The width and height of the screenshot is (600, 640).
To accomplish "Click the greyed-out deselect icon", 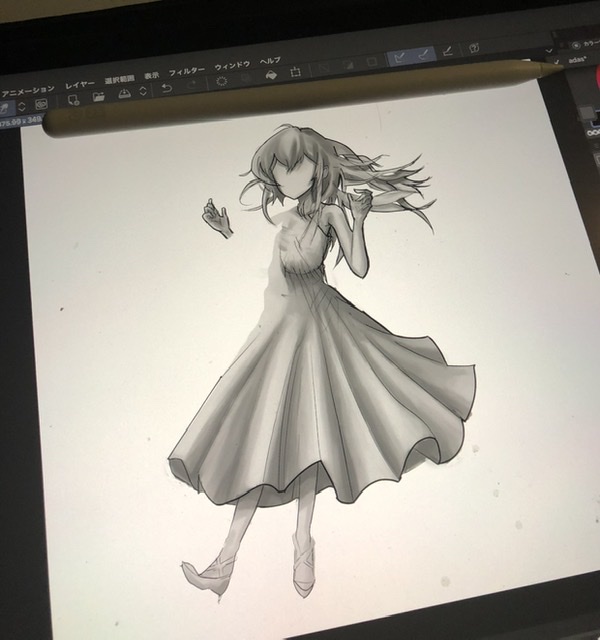I will point(323,68).
